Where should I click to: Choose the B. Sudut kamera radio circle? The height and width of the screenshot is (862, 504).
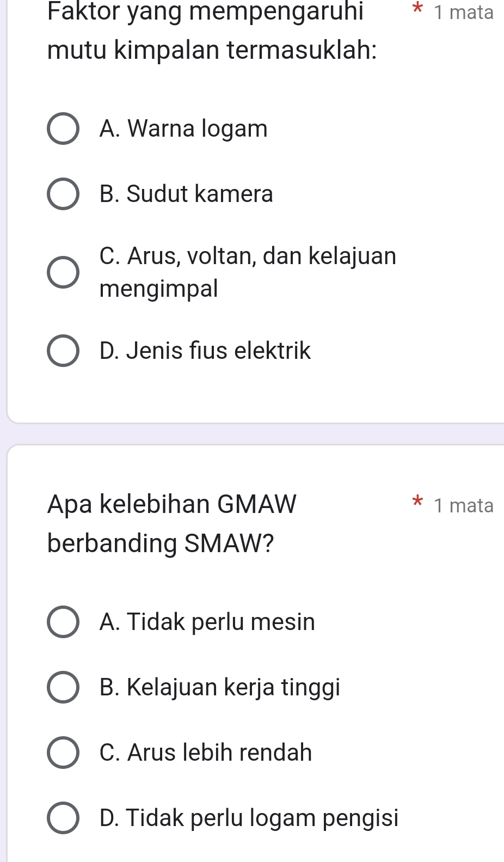tap(63, 194)
